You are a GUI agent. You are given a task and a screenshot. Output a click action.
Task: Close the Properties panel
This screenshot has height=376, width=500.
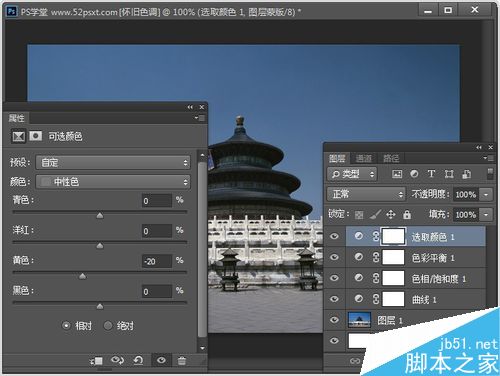point(202,107)
